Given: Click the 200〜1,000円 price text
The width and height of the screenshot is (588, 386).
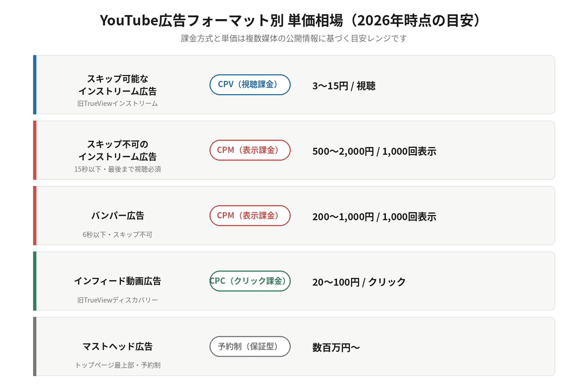Looking at the screenshot, I should point(374,217).
